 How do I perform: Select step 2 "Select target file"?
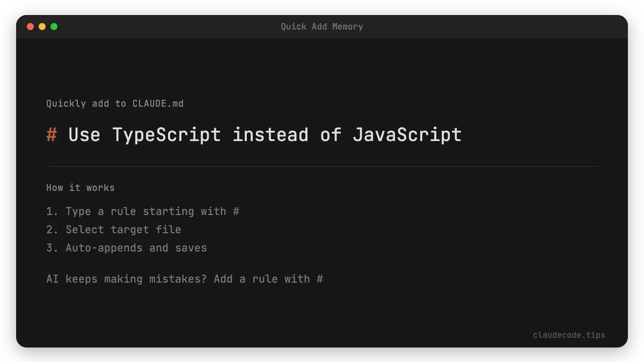tap(123, 230)
